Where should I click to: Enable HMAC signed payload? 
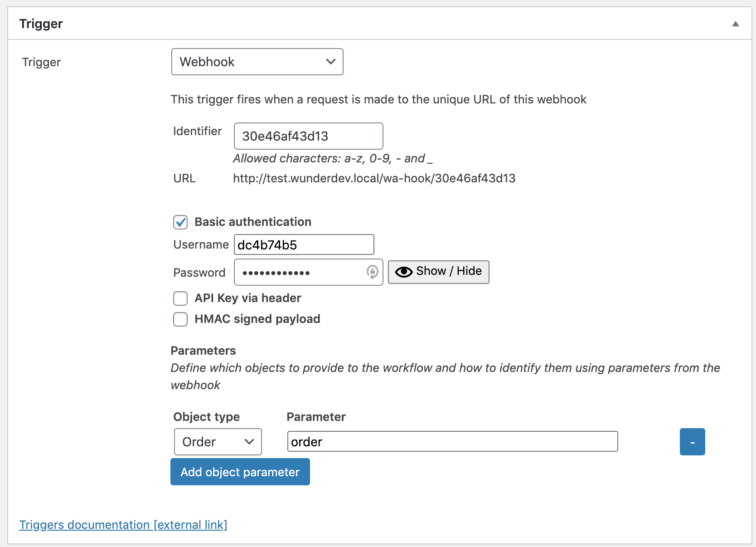pyautogui.click(x=180, y=319)
